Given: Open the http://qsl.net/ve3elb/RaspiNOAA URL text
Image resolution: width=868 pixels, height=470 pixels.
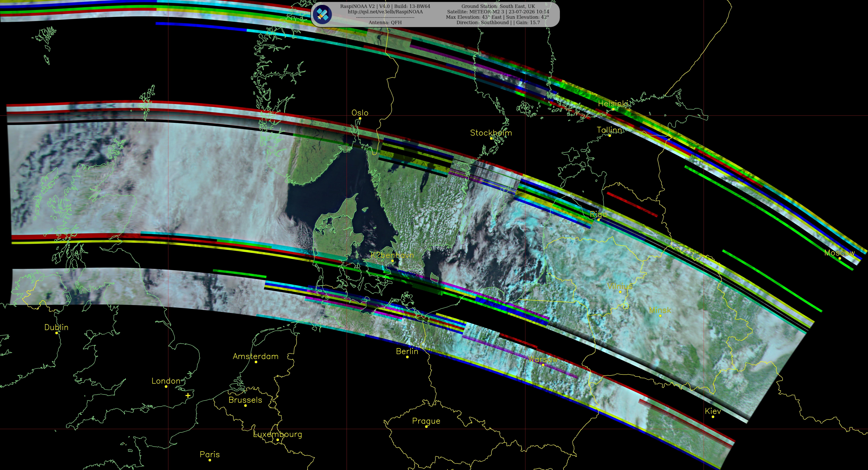Looking at the screenshot, I should 385,12.
